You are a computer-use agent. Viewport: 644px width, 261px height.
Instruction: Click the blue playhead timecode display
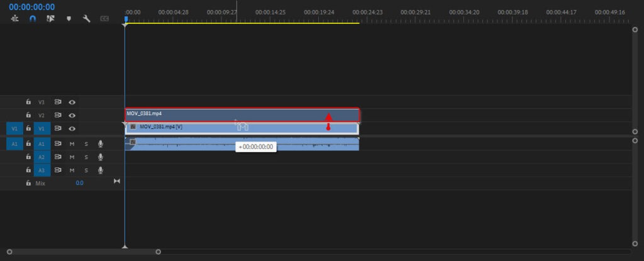point(31,7)
